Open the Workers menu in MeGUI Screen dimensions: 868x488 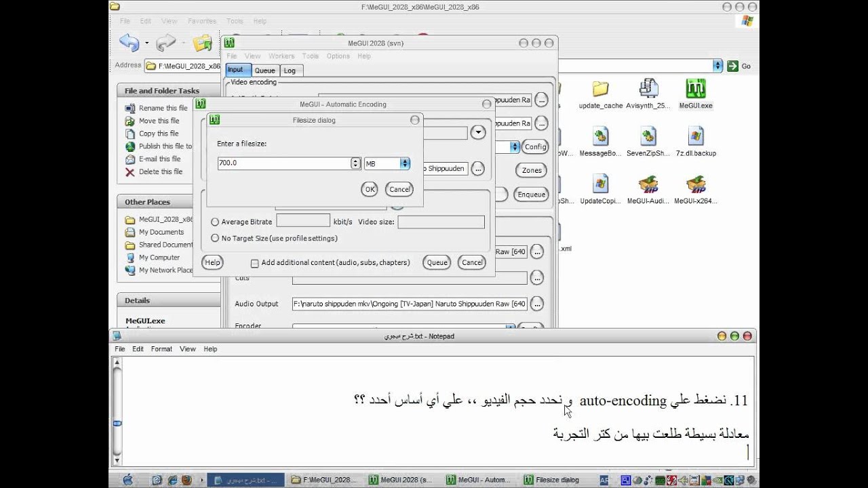click(281, 56)
